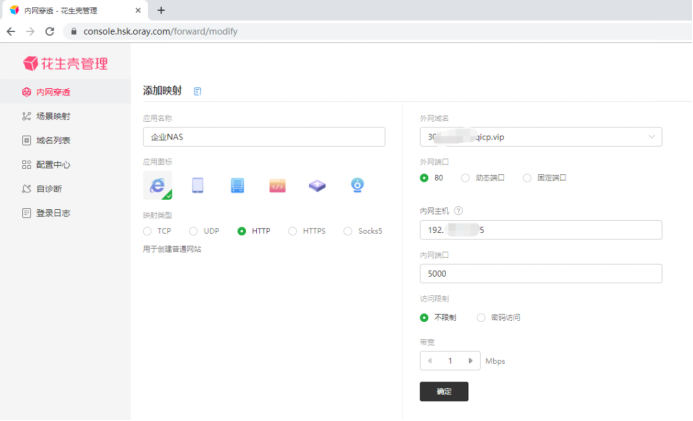Open the document icon next to 添加映射
The image size is (693, 421).
point(198,91)
